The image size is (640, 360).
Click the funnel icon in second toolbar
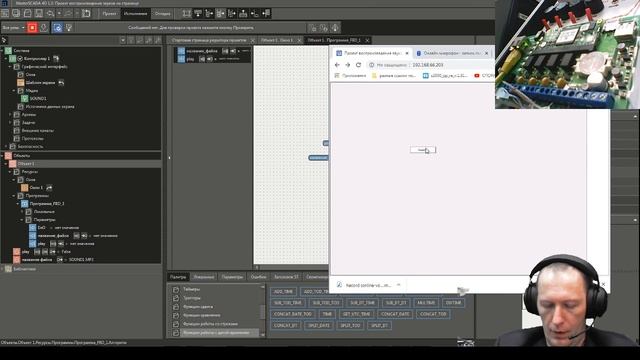tap(69, 28)
